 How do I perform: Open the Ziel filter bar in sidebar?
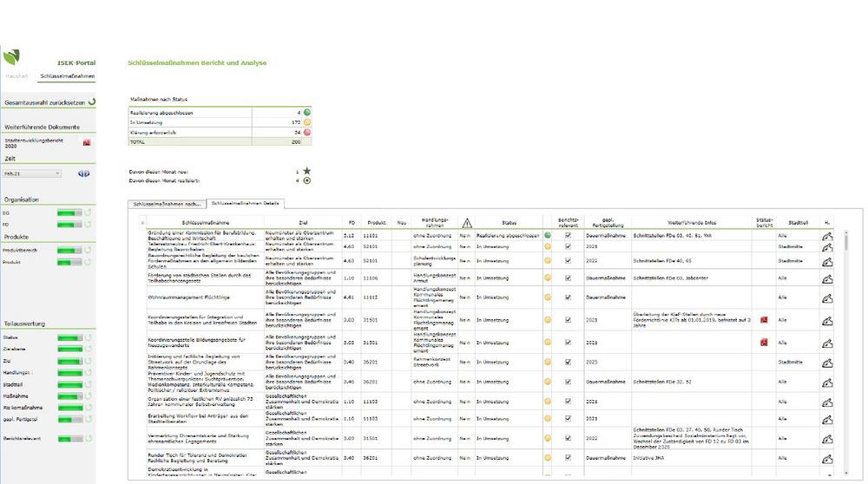69,361
